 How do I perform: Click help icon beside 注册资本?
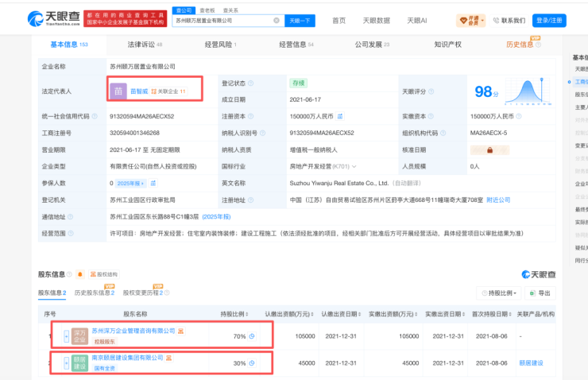pos(250,116)
